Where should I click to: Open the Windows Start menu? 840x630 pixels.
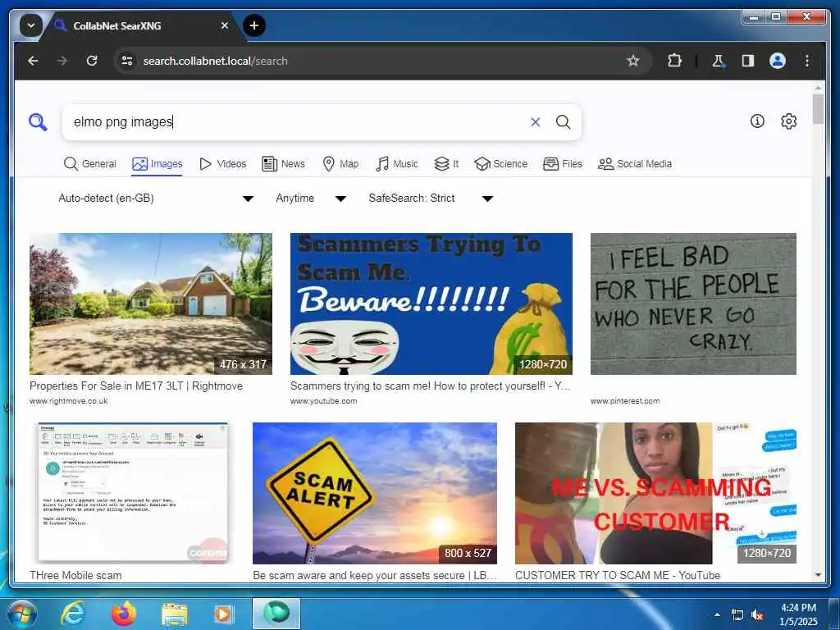[22, 614]
